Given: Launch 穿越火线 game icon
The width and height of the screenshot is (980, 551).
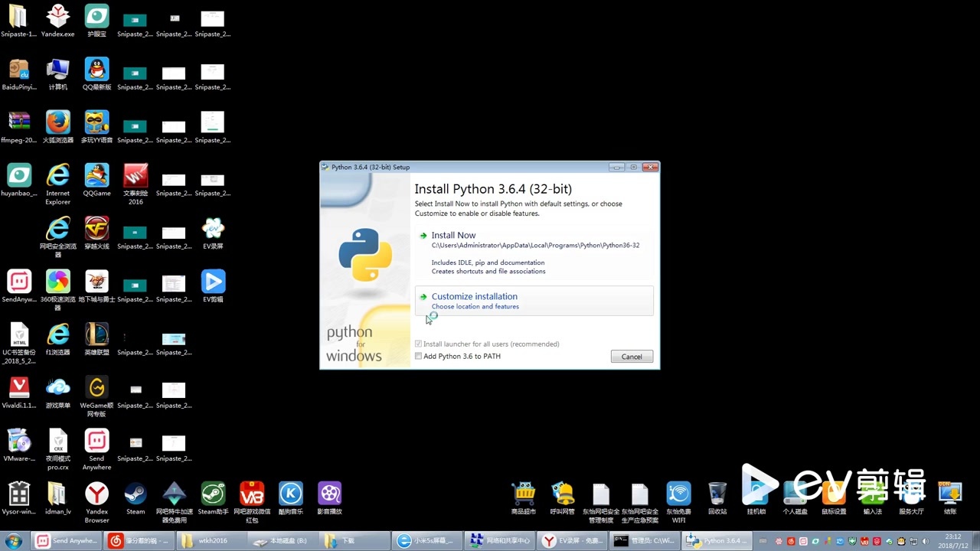Looking at the screenshot, I should pos(96,233).
